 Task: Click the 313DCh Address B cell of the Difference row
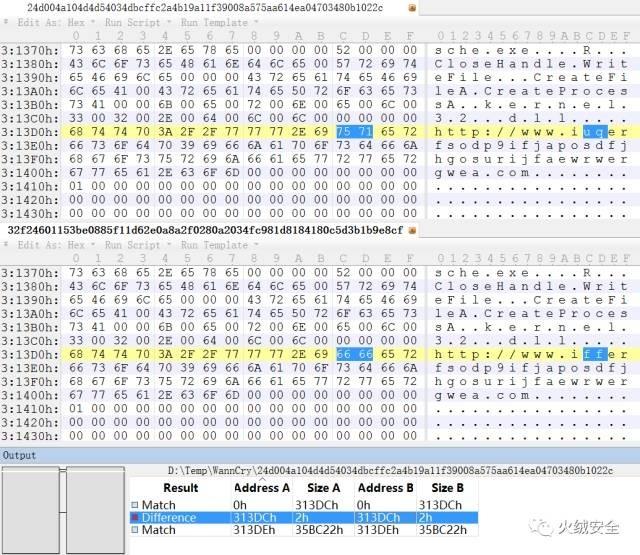tap(378, 517)
